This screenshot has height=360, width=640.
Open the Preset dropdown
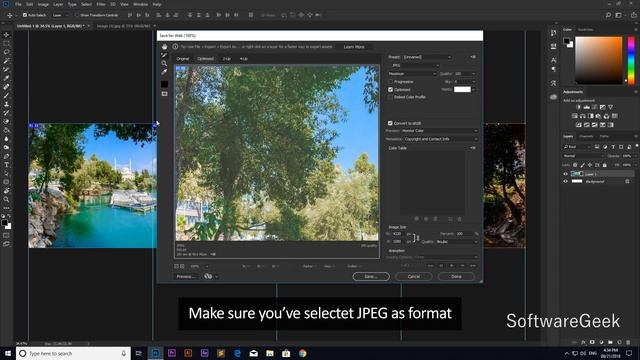coord(427,57)
